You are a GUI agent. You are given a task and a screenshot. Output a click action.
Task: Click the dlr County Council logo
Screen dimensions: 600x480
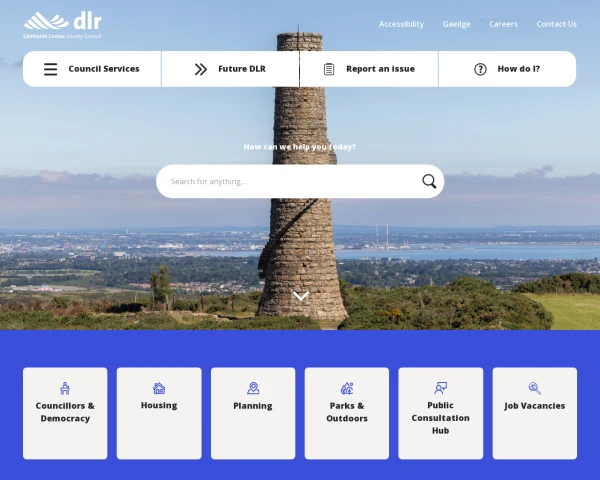(x=62, y=24)
